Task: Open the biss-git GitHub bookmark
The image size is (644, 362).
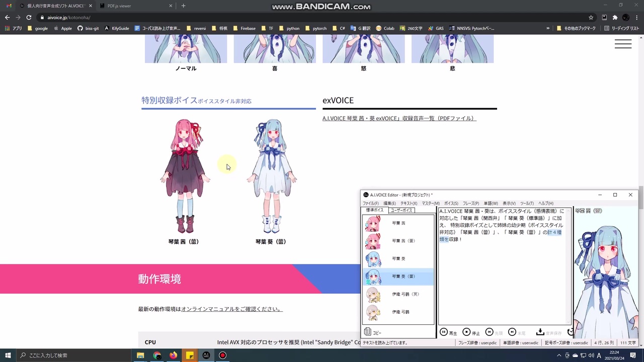Action: [88, 29]
